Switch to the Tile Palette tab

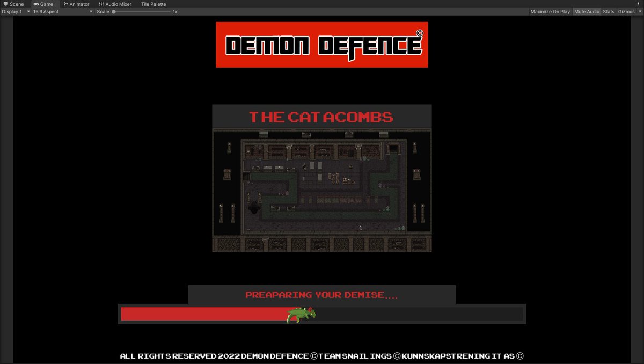153,4
